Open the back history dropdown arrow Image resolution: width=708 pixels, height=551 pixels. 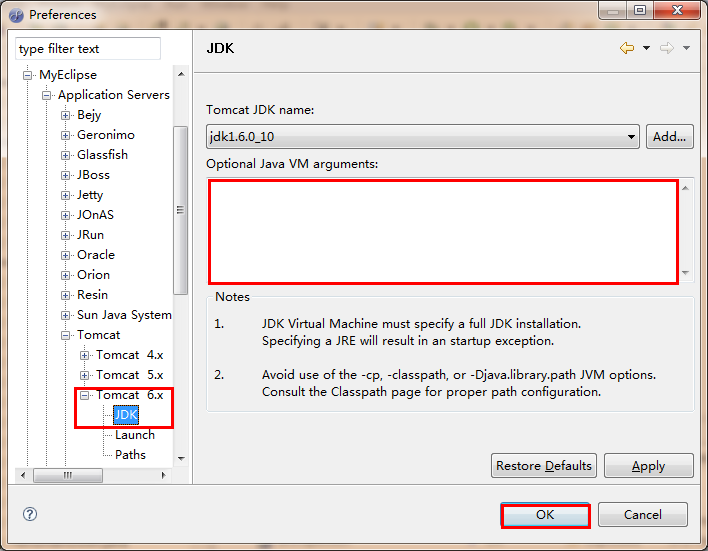pyautogui.click(x=647, y=48)
